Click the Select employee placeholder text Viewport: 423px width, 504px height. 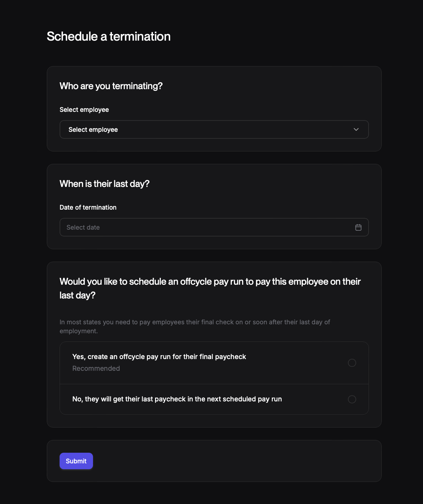(x=93, y=129)
